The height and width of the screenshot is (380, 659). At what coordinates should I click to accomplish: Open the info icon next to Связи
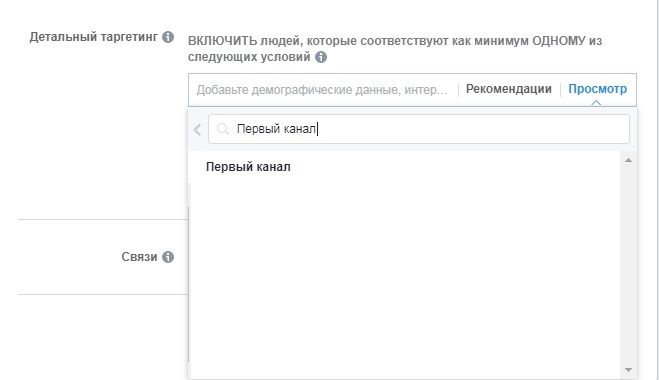(x=168, y=257)
